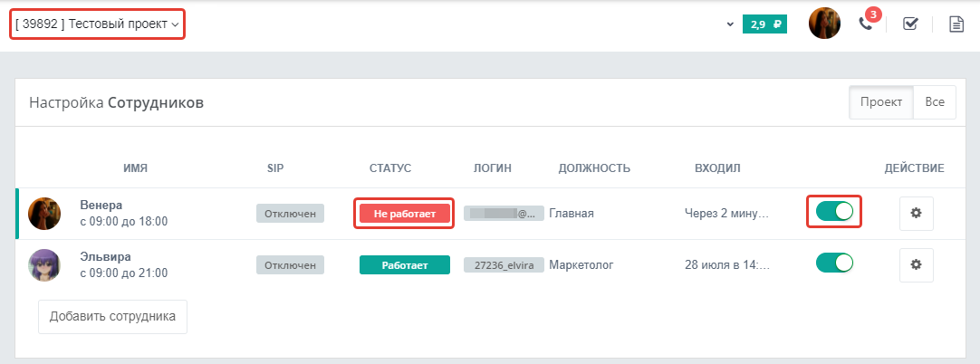Expand the Тестовый проект project dropdown
980x364 pixels.
[97, 24]
